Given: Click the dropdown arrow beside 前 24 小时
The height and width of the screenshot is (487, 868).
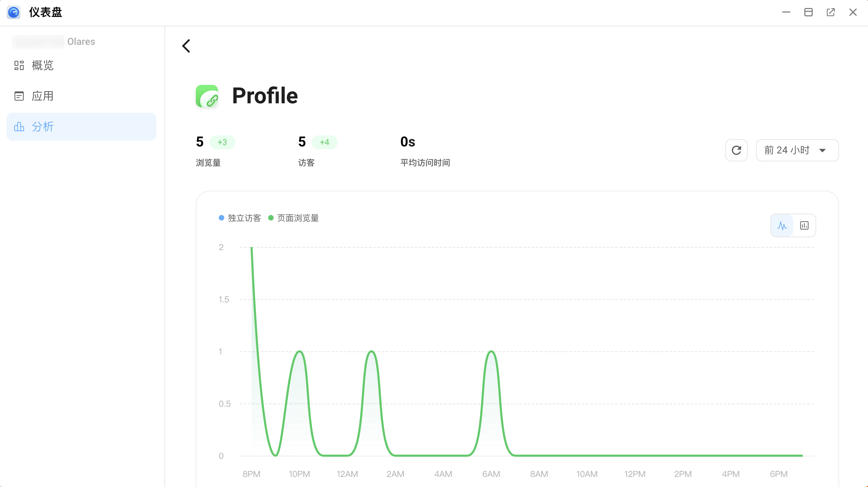Looking at the screenshot, I should (822, 151).
